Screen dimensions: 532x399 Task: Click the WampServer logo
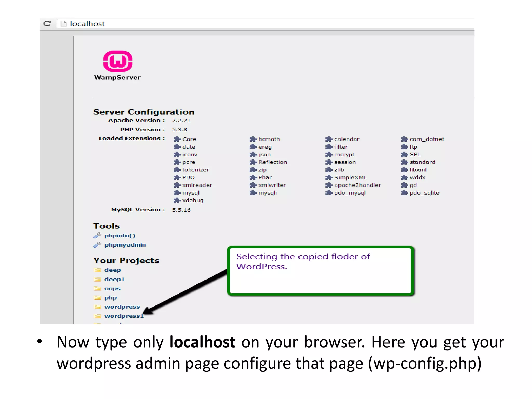click(x=118, y=65)
